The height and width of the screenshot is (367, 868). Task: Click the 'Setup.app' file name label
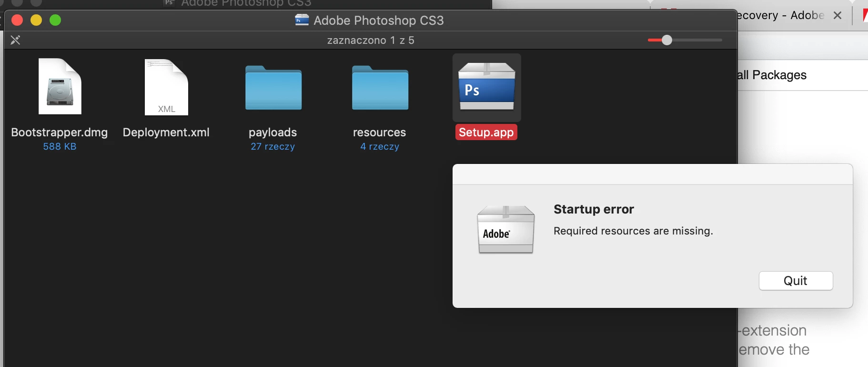(x=486, y=132)
